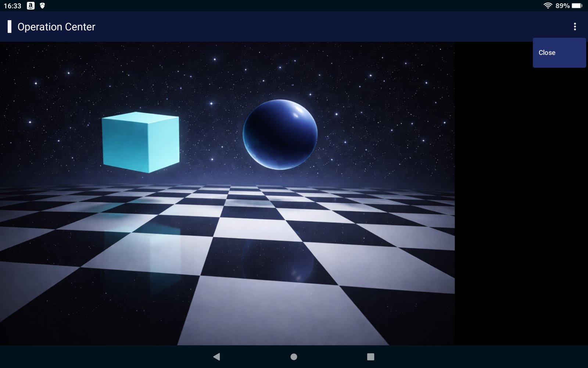Tap the shield notification icon
Viewport: 588px width, 368px height.
(x=42, y=6)
